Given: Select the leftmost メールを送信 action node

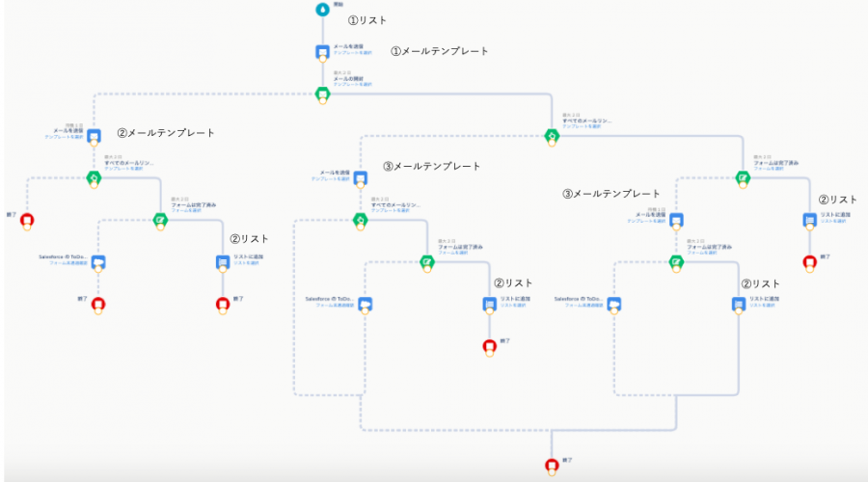Looking at the screenshot, I should pyautogui.click(x=95, y=136).
